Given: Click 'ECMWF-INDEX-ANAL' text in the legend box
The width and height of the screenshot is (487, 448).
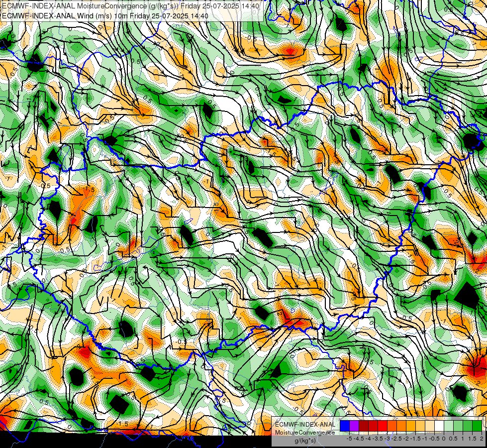Looking at the screenshot, I should (x=305, y=425).
